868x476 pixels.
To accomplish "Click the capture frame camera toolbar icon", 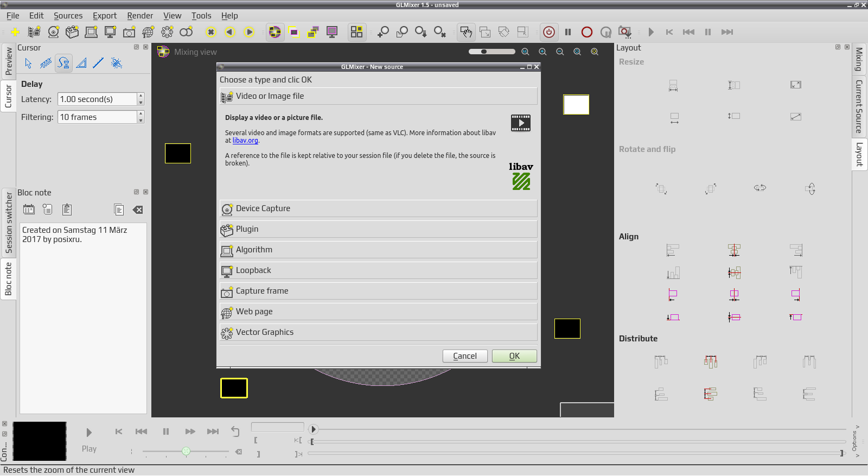I will (x=129, y=32).
